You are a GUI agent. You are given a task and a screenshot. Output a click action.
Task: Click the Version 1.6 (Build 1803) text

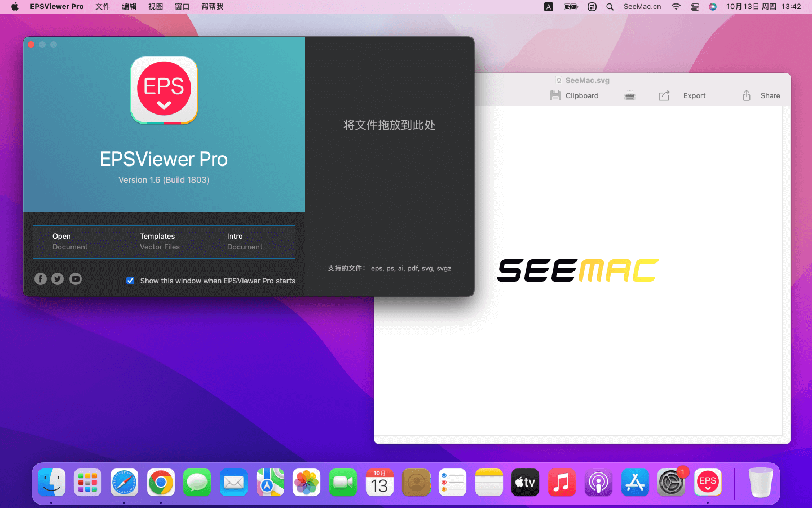[x=164, y=180]
